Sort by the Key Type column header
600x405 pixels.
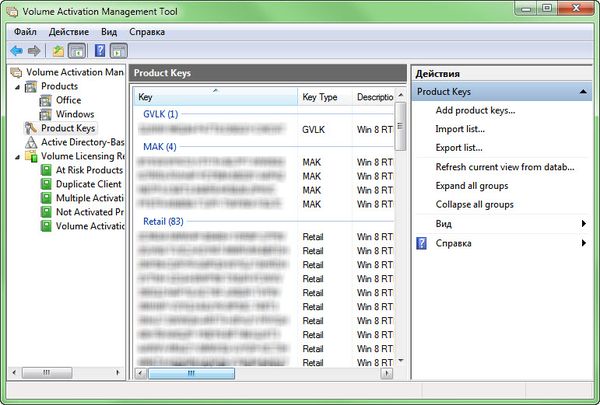pos(324,97)
